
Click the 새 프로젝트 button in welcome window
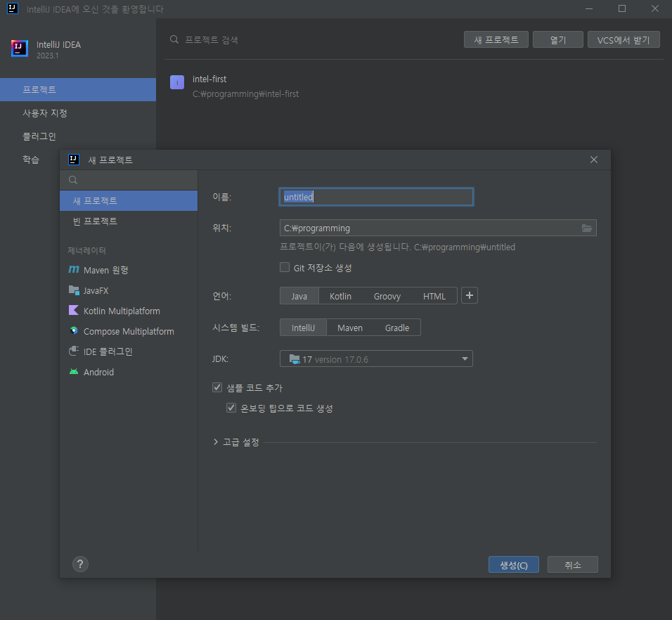coord(496,40)
